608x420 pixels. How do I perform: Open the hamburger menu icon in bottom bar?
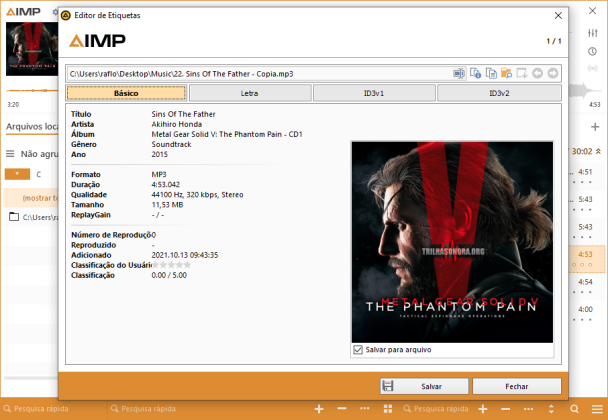point(597,409)
